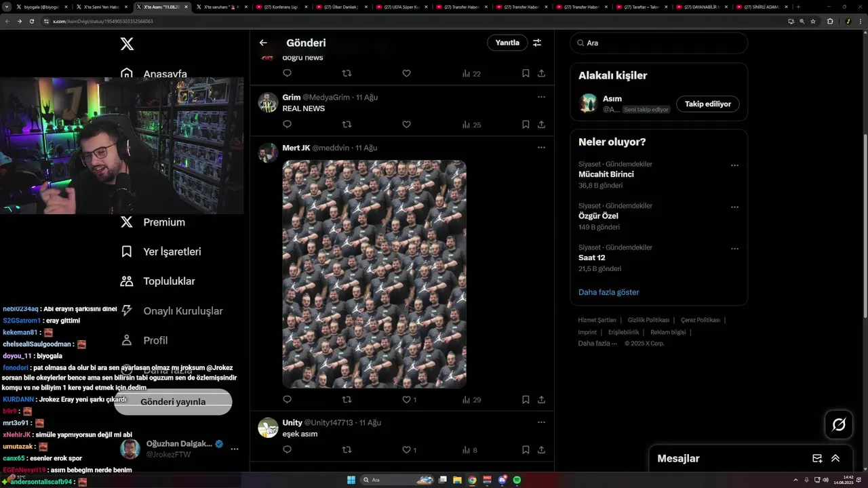Open Premium in sidebar
Viewport: 868px width, 488px height.
click(153, 222)
